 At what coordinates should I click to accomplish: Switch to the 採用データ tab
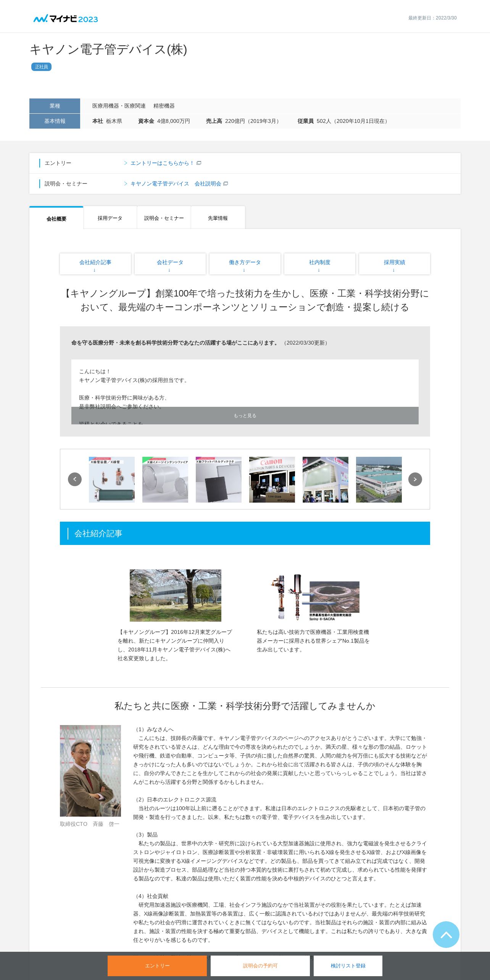110,218
